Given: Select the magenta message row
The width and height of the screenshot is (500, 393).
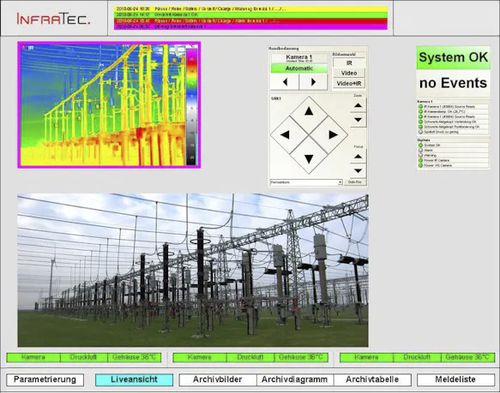Looking at the screenshot, I should (x=251, y=27).
